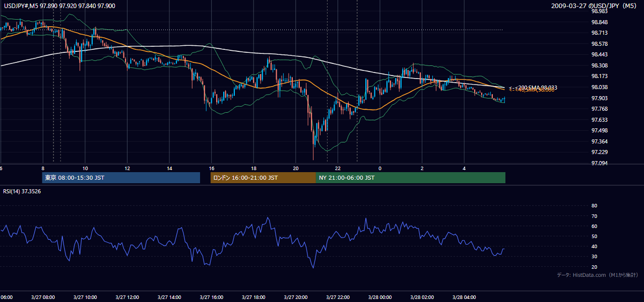Click the 98.713 price axis label
The width and height of the screenshot is (644, 302).
tap(599, 33)
